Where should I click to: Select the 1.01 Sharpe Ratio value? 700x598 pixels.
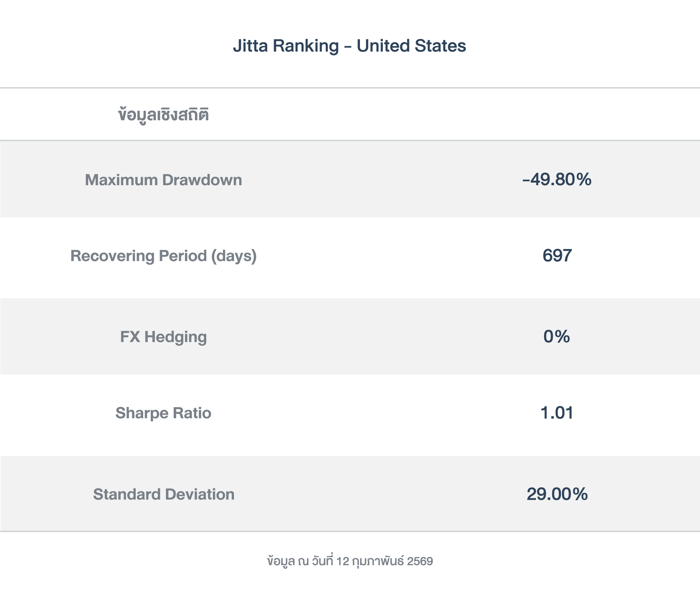click(557, 413)
